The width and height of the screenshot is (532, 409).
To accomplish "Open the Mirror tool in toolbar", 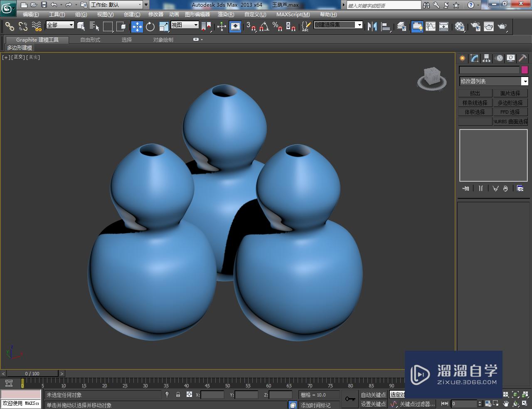I will pyautogui.click(x=372, y=27).
